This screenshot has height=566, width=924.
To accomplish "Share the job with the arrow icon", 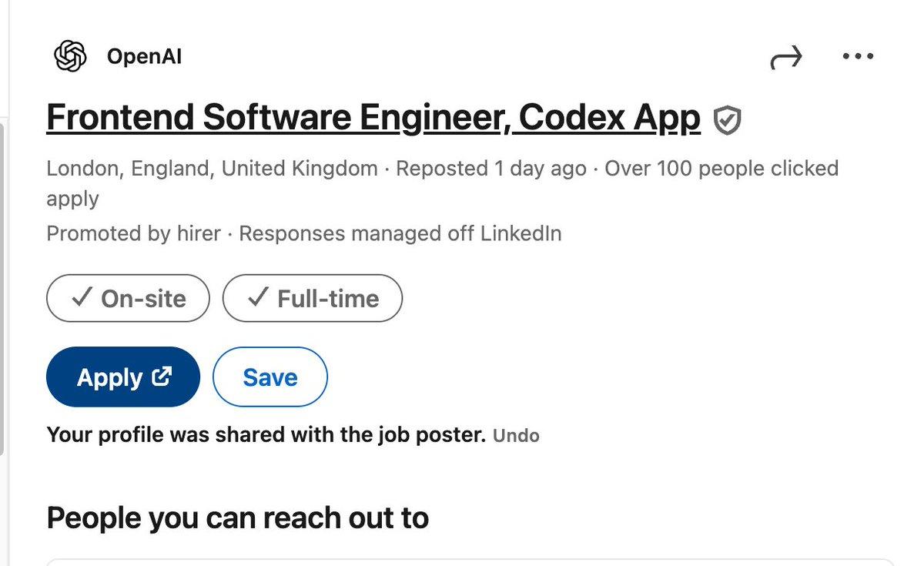I will coord(786,58).
